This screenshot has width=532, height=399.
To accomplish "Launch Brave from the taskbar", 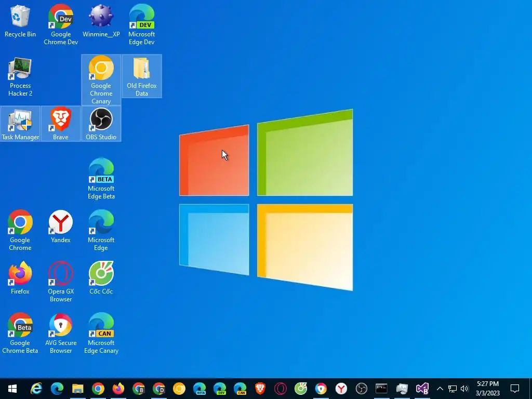I will click(260, 389).
